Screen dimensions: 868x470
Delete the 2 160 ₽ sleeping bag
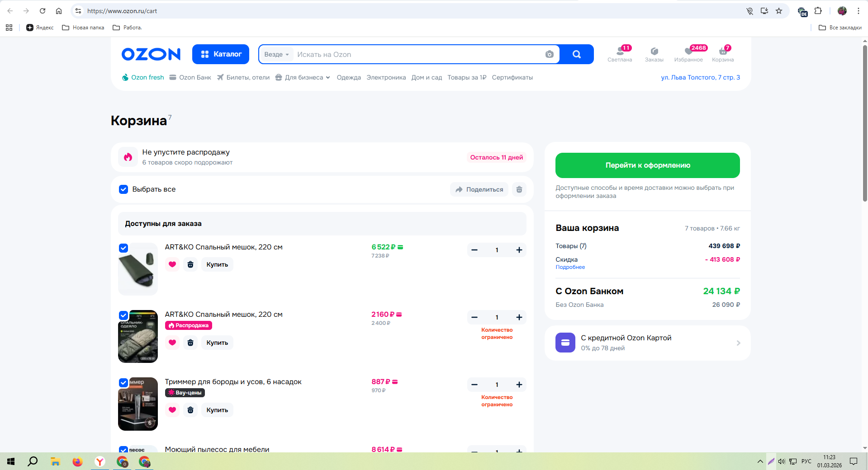click(x=190, y=343)
